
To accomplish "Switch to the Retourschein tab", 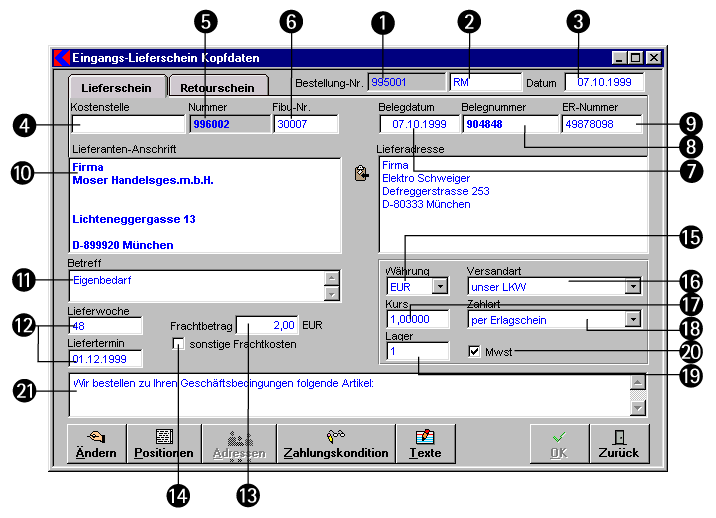I will [217, 87].
